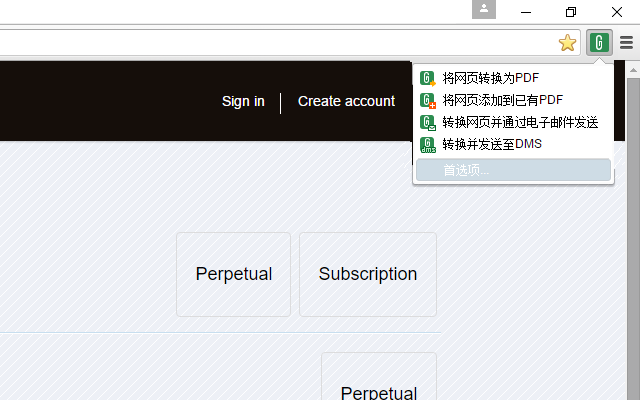Screen dimensions: 640x400
Task: Click the icon beside 将网页转换为PDF
Action: 428,78
